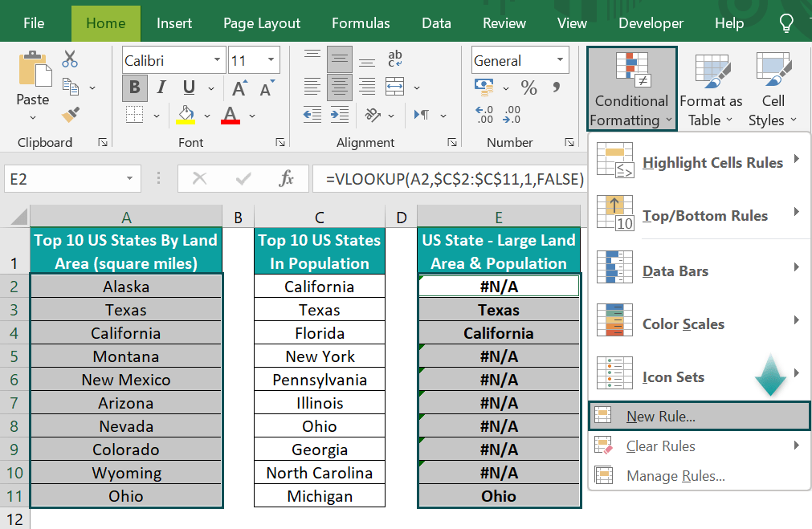Viewport: 812px width, 529px height.
Task: Open the font size dropdown
Action: pos(271,59)
